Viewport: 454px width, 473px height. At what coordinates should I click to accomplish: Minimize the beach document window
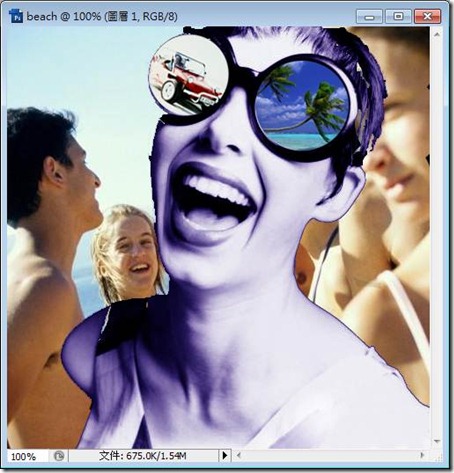369,16
